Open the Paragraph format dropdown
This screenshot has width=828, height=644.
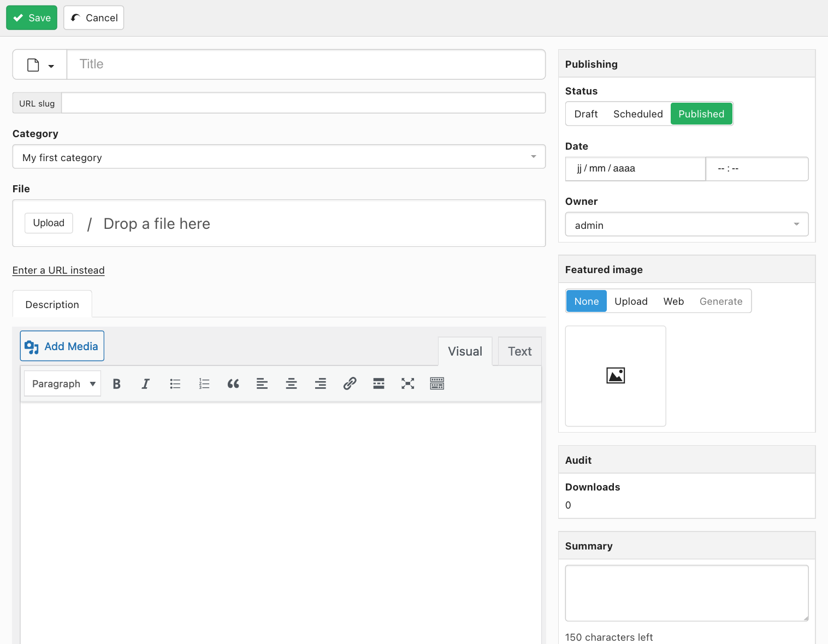pos(63,384)
